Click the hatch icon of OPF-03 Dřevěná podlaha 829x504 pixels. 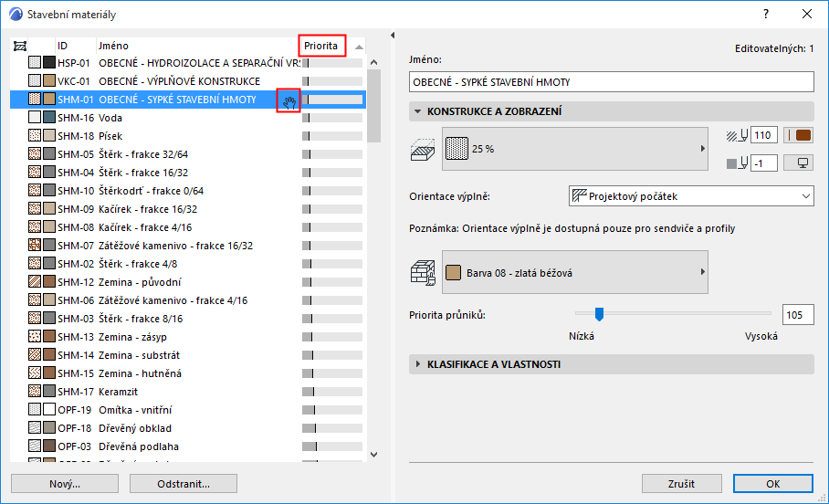[x=35, y=446]
